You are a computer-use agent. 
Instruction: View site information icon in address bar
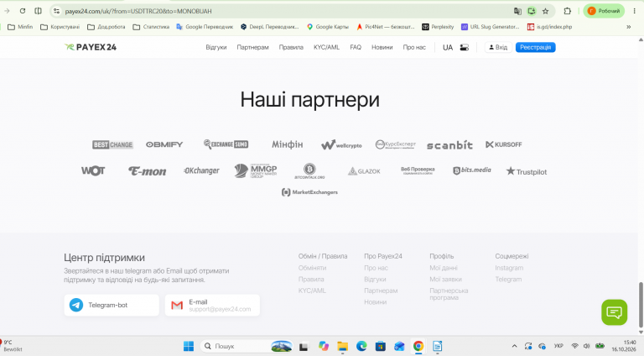click(x=57, y=11)
